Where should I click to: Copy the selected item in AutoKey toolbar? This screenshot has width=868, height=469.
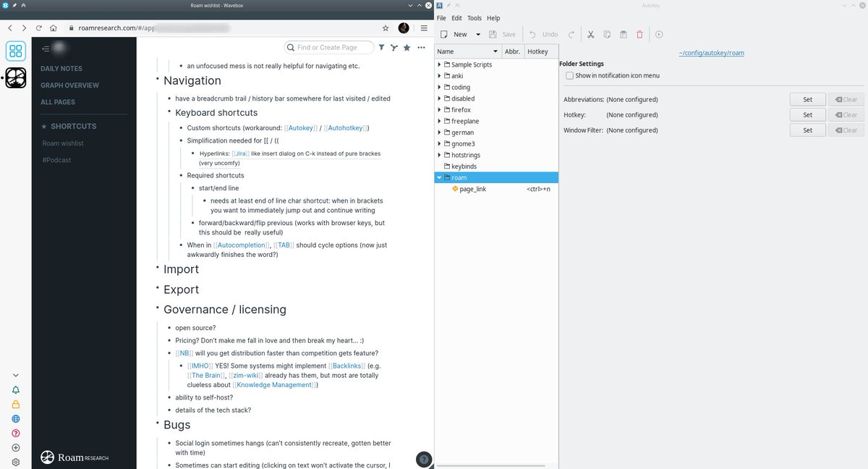[607, 34]
